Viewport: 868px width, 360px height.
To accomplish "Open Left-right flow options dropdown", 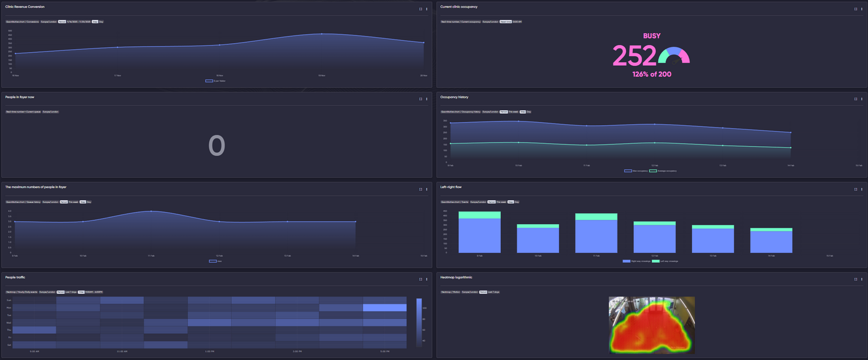I will (x=862, y=189).
